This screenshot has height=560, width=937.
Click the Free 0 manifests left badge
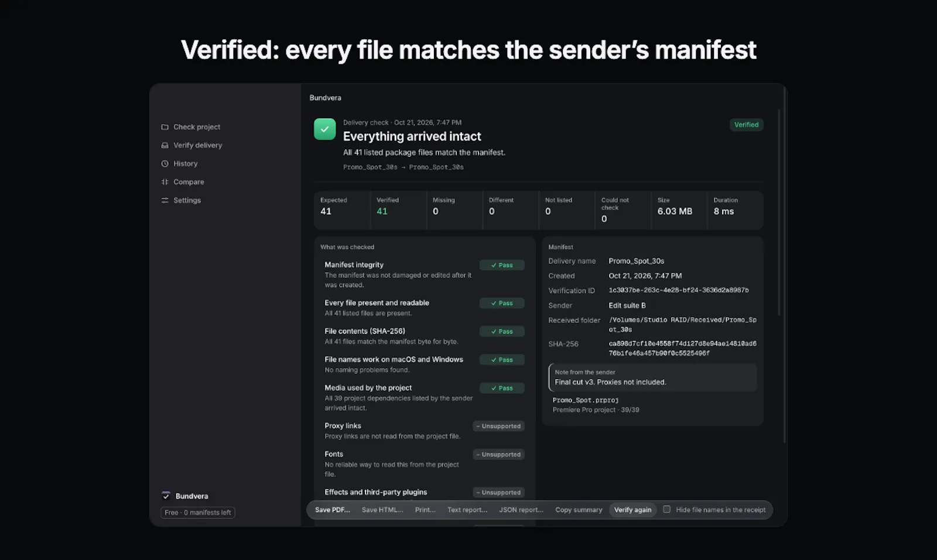tap(198, 513)
